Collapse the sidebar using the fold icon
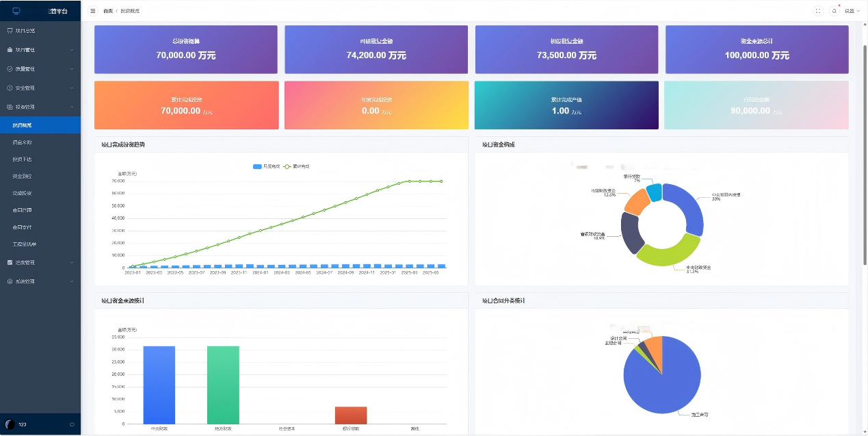 93,11
